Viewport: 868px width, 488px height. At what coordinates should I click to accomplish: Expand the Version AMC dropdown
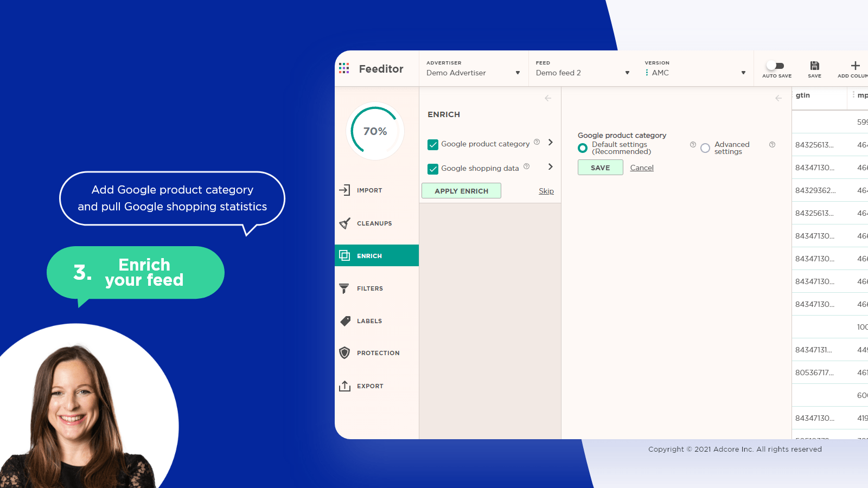tap(696, 73)
